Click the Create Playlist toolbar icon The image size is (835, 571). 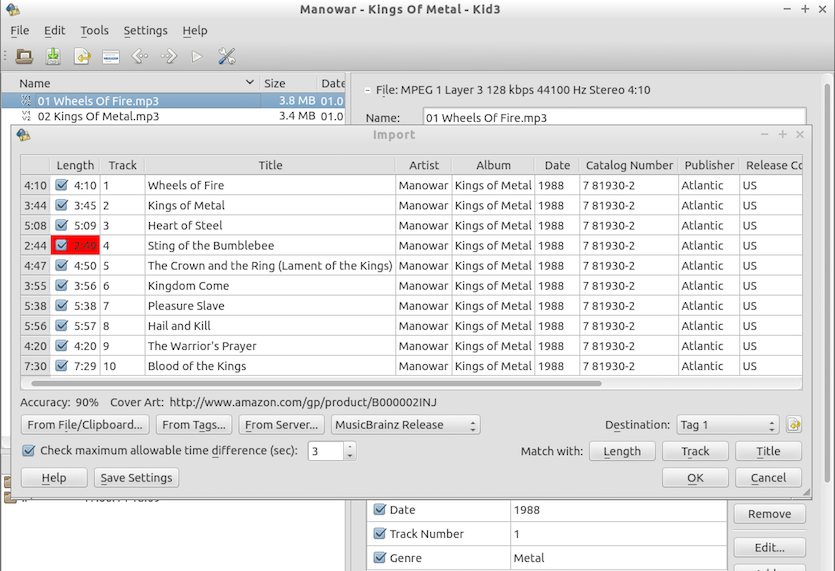tap(111, 56)
